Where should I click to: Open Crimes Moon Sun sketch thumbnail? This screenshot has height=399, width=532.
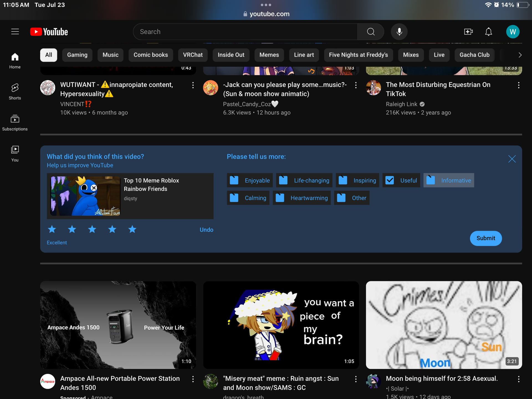pos(444,325)
